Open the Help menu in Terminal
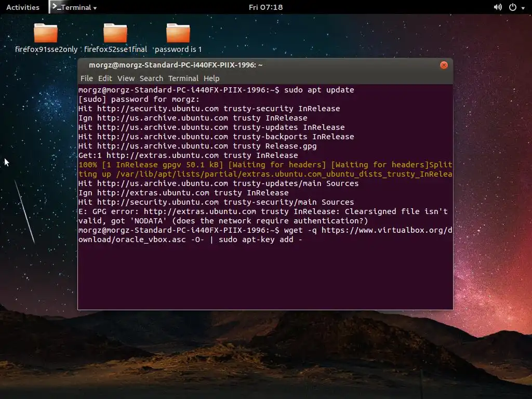This screenshot has width=532, height=399. tap(211, 78)
